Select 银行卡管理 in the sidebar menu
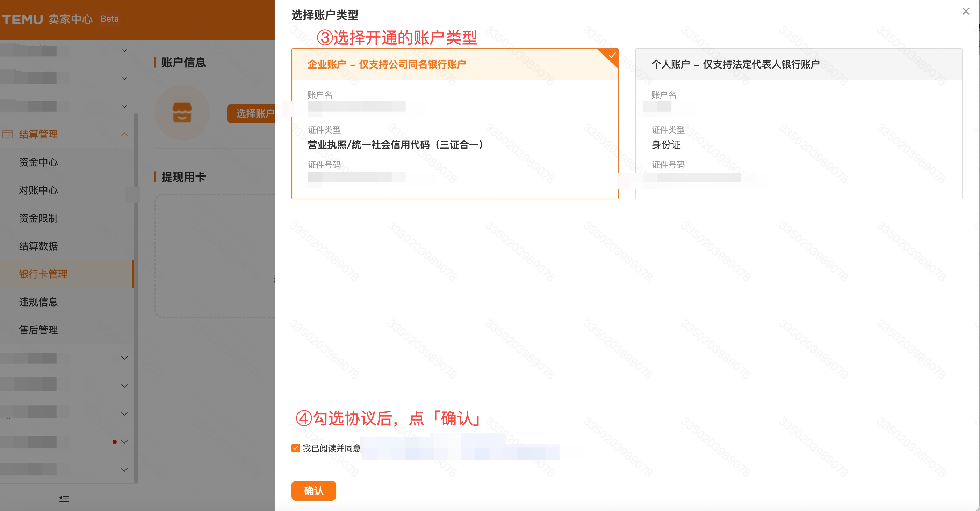 [x=43, y=274]
